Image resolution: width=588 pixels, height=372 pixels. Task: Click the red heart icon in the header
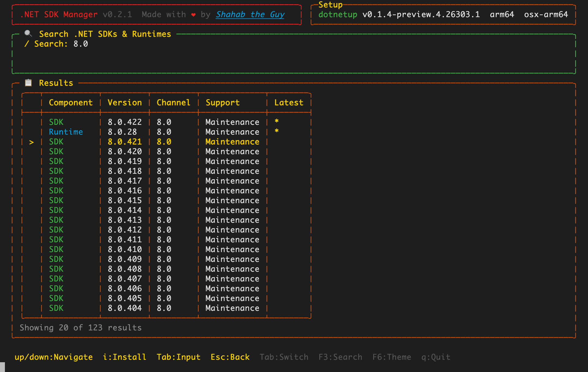[193, 15]
